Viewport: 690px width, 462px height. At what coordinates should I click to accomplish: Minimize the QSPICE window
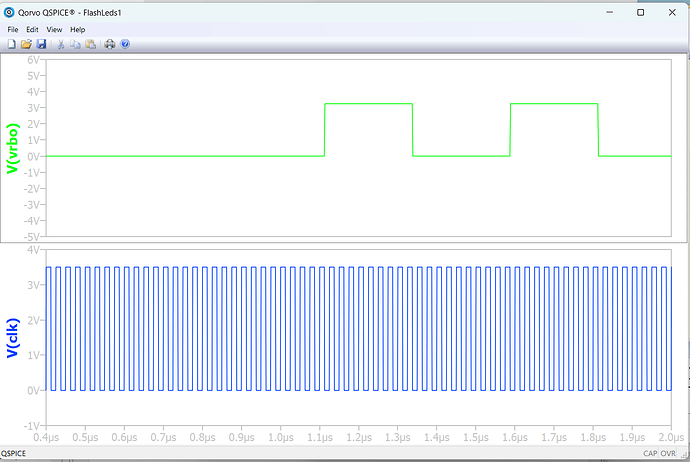click(x=609, y=12)
